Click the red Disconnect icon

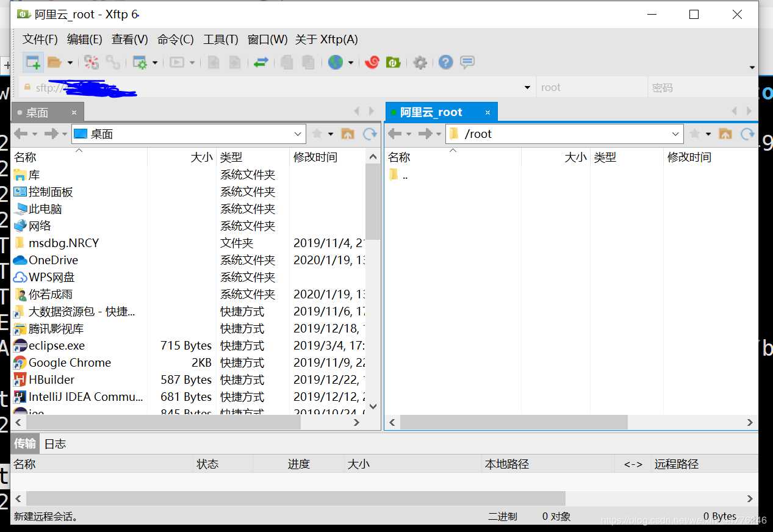[92, 62]
